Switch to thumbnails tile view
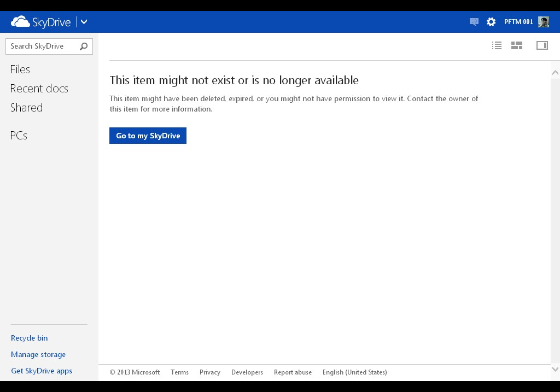 pyautogui.click(x=517, y=45)
